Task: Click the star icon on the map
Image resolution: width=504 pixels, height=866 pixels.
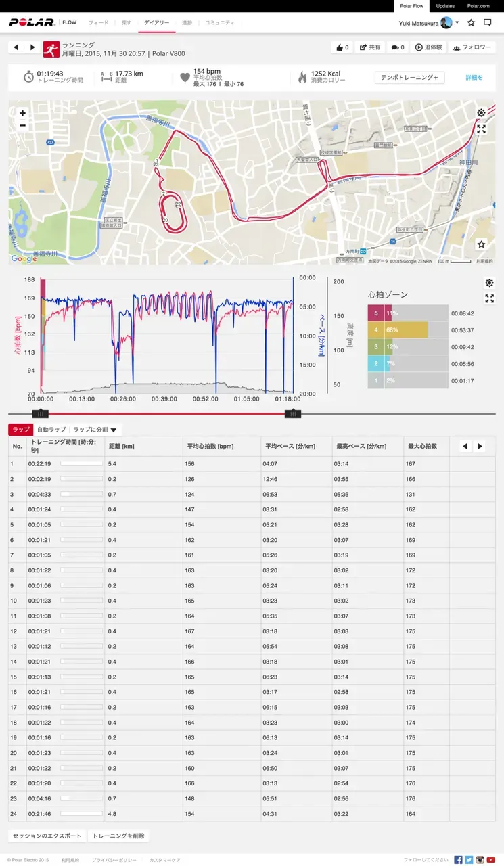Action: 481,244
